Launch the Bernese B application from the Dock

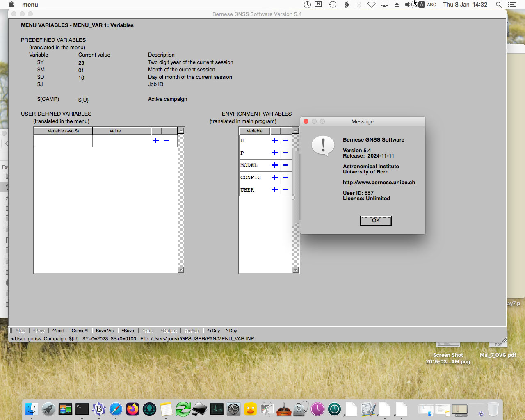click(99, 409)
